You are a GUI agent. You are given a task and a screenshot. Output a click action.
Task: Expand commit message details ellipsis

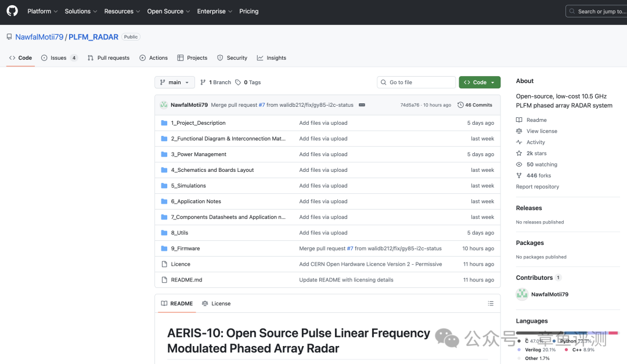362,105
